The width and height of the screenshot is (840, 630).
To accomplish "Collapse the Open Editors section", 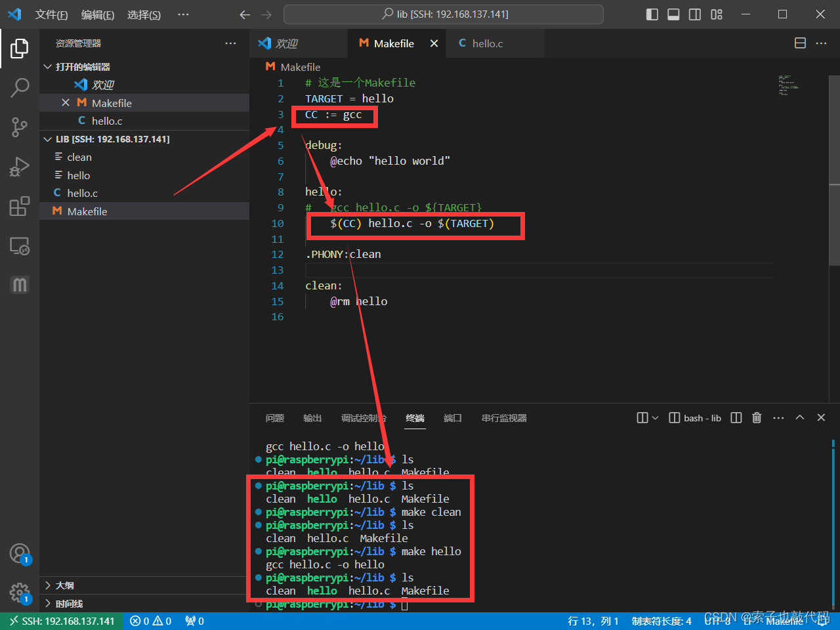I will pyautogui.click(x=144, y=67).
